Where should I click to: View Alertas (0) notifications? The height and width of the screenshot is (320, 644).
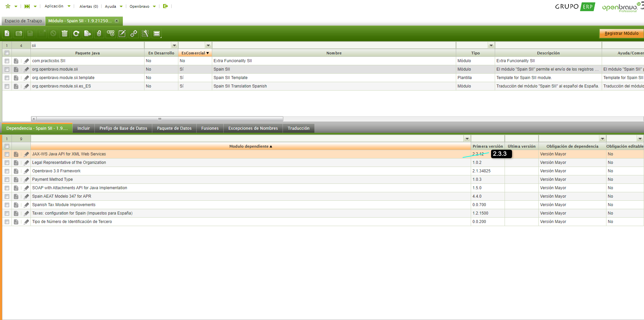tap(89, 6)
